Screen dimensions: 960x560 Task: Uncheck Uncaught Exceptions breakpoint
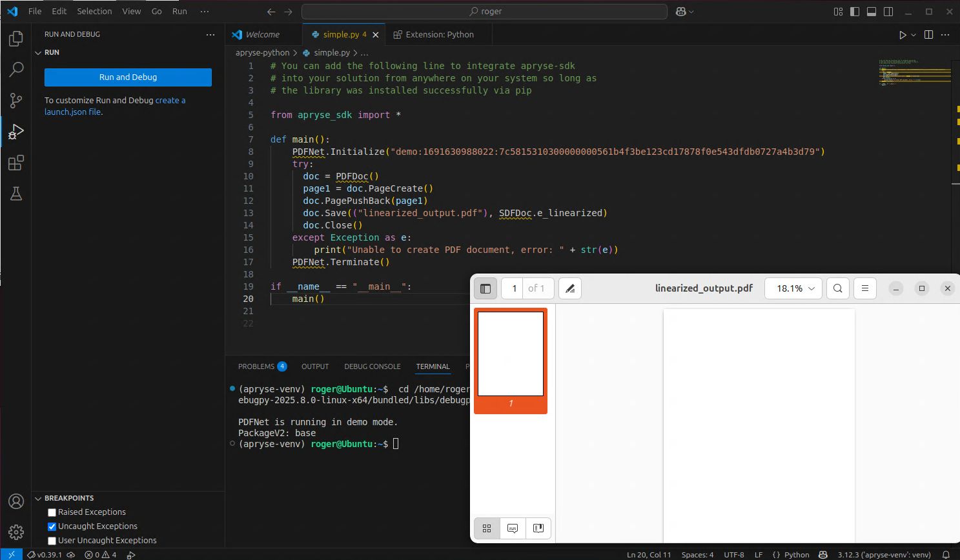[52, 526]
